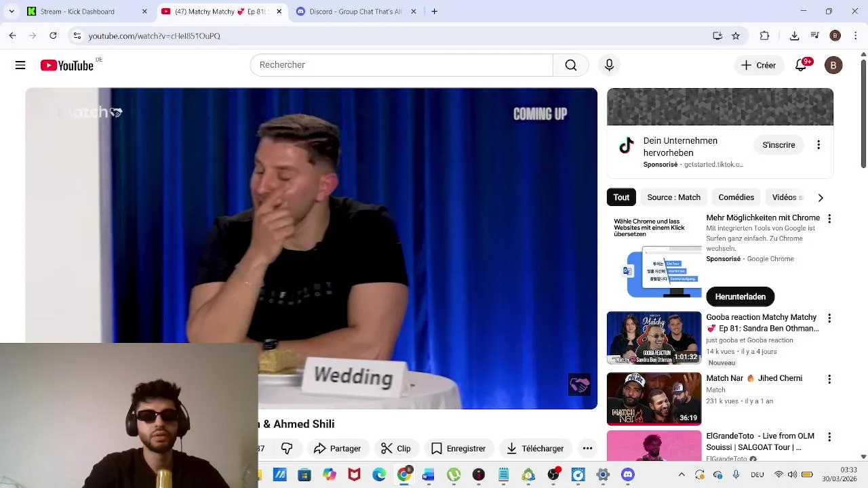Open options for ElGrandeToto video

(x=829, y=437)
